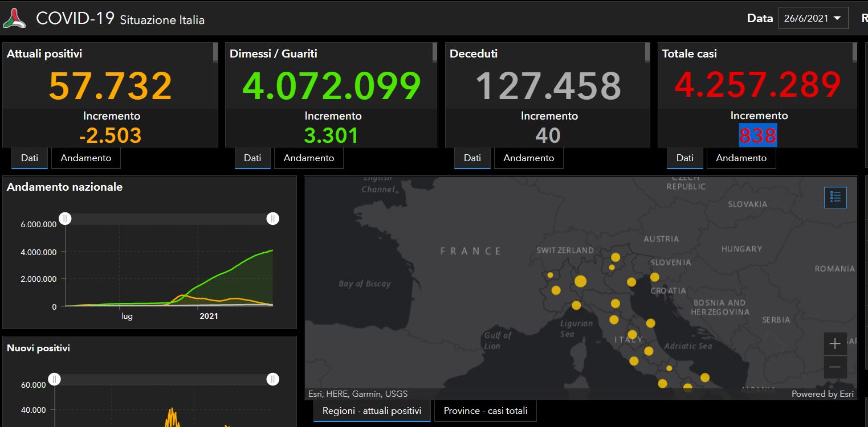Select Andamento tab under Deceduti
Screen dimensions: 868x427
pyautogui.click(x=528, y=158)
